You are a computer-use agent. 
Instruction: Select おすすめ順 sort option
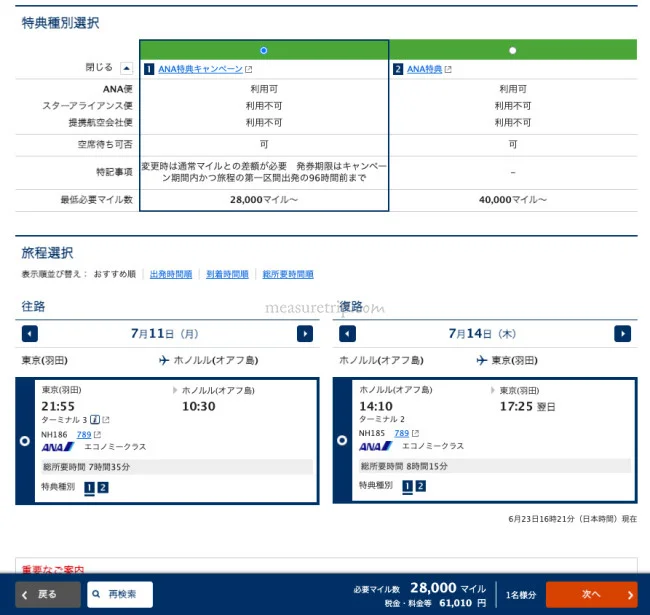coord(115,274)
